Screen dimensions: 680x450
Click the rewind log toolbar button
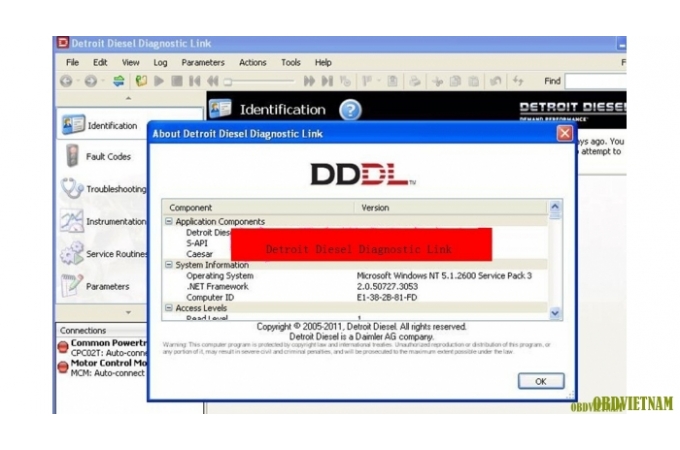coord(212,81)
